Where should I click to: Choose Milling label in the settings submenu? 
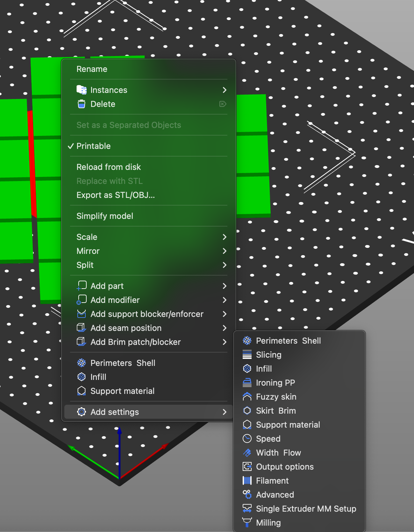tap(268, 523)
